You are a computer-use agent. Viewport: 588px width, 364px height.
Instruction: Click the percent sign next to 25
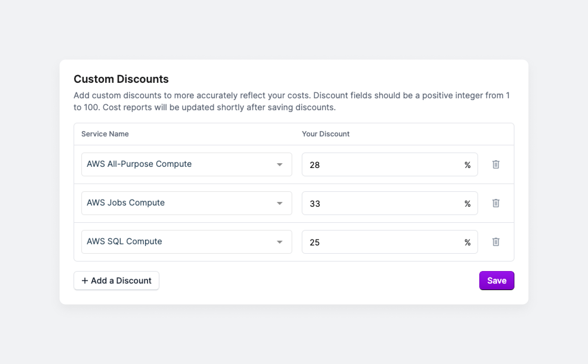point(468,242)
